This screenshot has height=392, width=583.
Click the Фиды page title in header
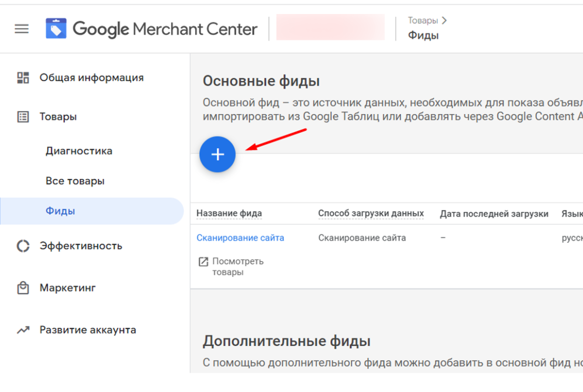423,36
